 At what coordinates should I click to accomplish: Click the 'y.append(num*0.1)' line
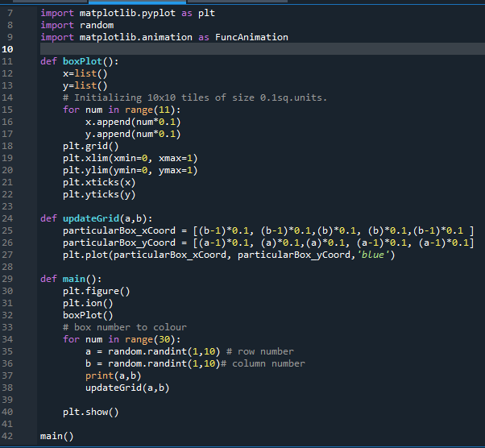[x=133, y=134]
